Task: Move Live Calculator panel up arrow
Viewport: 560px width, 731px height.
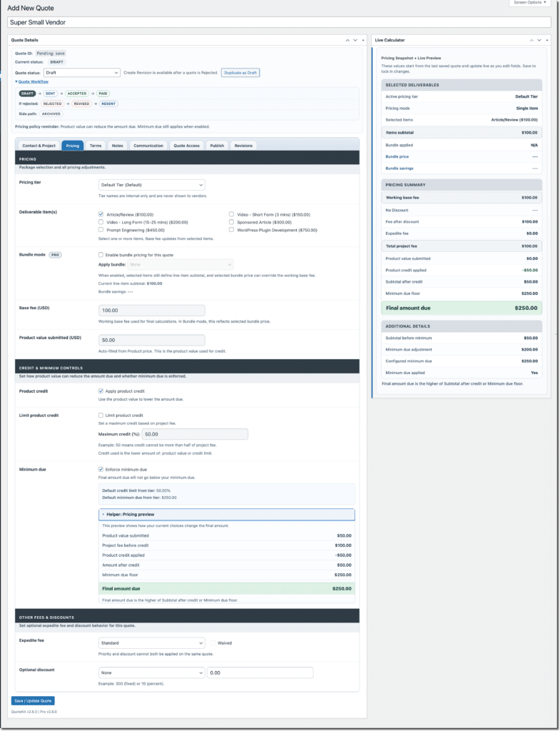Action: click(x=531, y=40)
